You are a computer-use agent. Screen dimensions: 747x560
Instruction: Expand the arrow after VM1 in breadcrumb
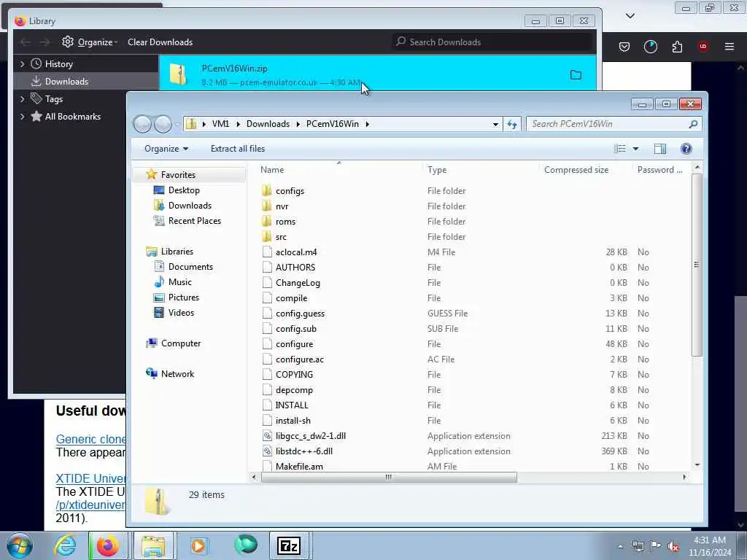(x=238, y=124)
